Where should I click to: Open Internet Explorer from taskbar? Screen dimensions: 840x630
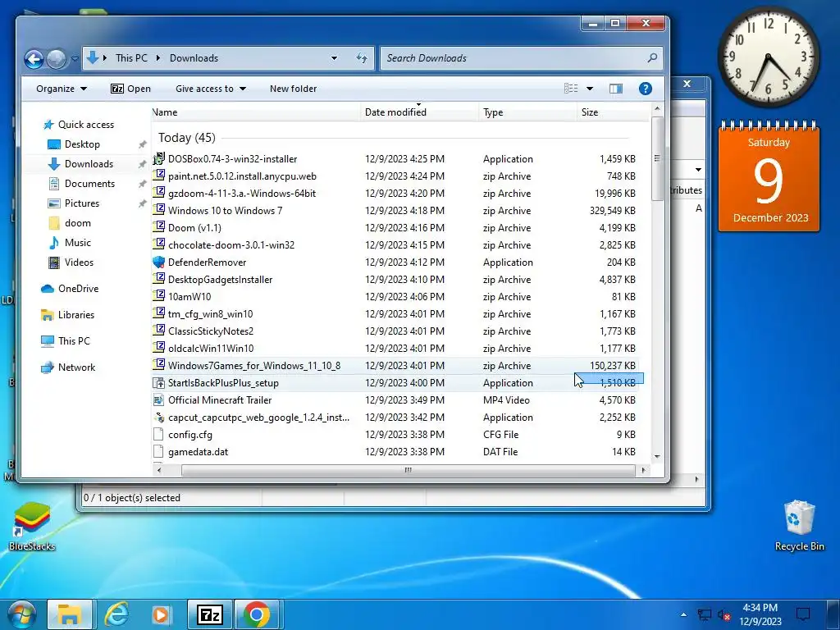tap(116, 615)
